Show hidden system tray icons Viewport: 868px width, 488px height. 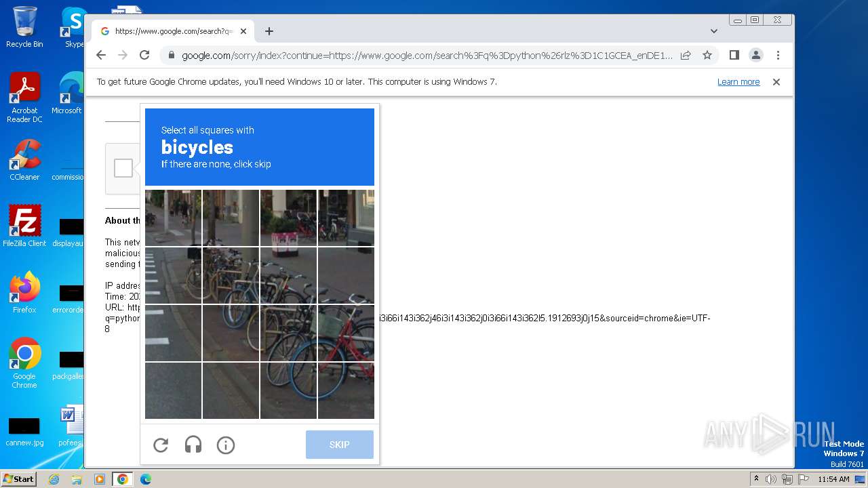tap(756, 479)
